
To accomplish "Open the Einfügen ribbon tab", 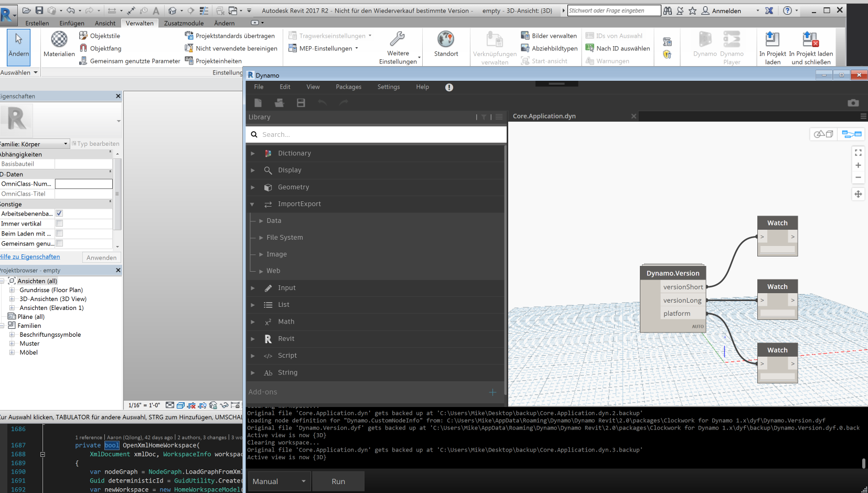I will click(72, 23).
